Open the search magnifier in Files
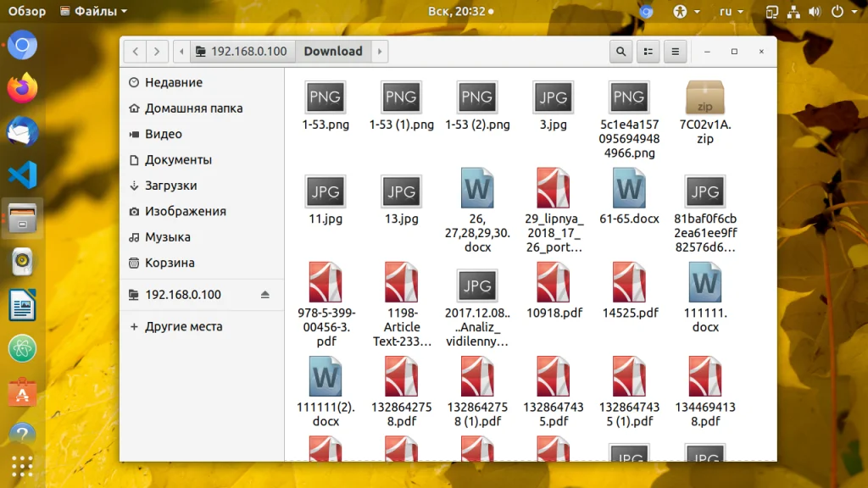This screenshot has width=868, height=488. [621, 52]
